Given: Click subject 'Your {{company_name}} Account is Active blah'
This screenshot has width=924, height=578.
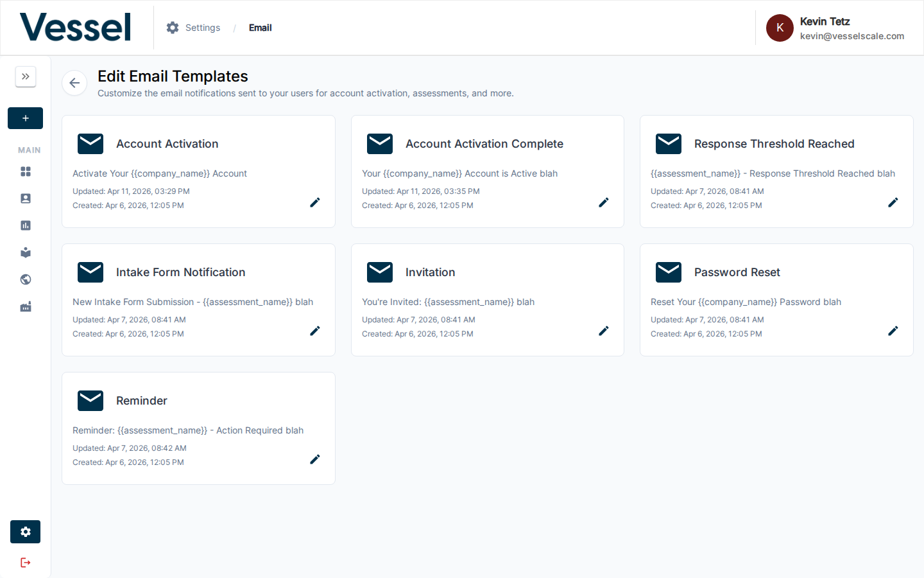Looking at the screenshot, I should click(459, 173).
